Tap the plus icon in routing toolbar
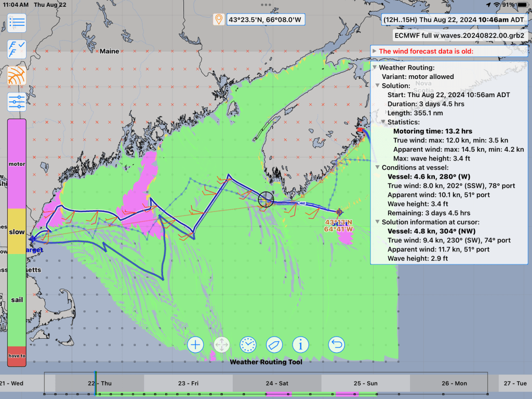The height and width of the screenshot is (399, 532). click(x=195, y=344)
